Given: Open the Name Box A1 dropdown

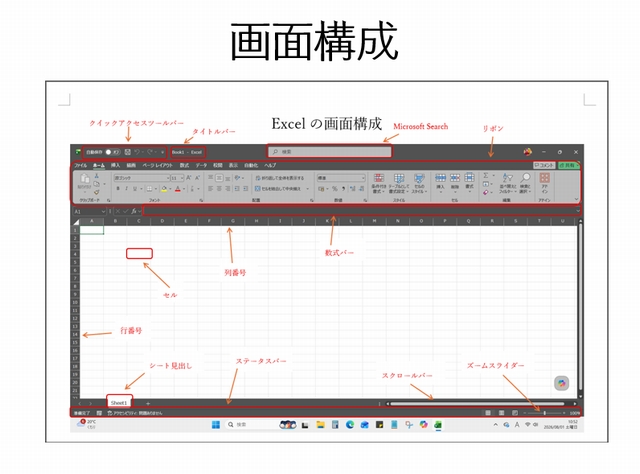Looking at the screenshot, I should click(x=103, y=211).
